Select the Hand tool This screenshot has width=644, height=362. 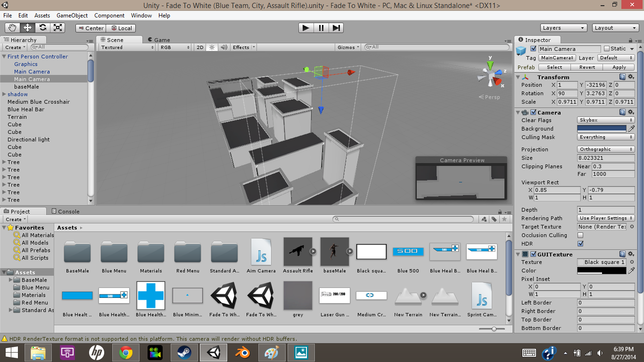pyautogui.click(x=13, y=28)
